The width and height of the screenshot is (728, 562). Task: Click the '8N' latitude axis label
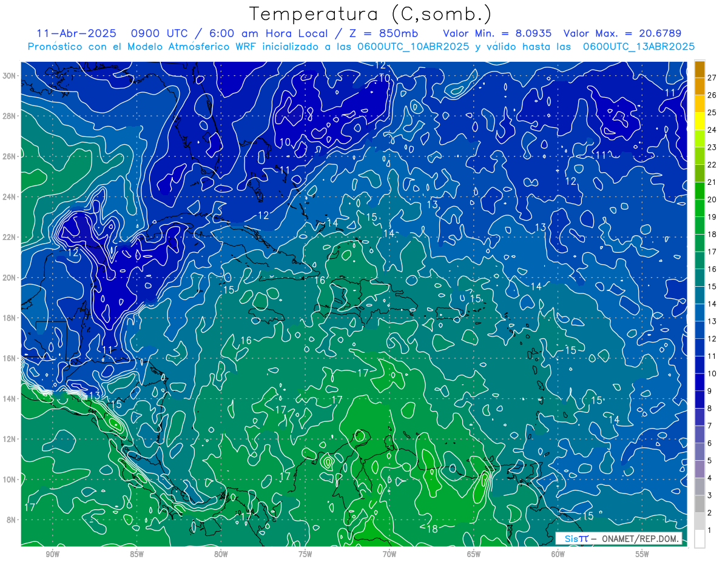[11, 520]
